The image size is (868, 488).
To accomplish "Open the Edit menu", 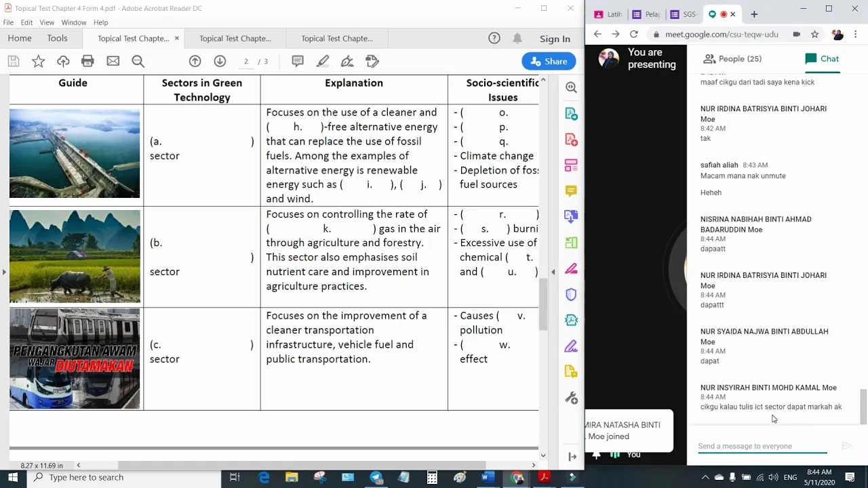I will 26,22.
